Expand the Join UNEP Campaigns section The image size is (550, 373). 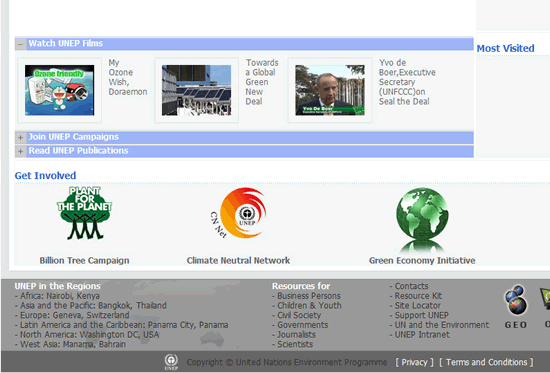click(x=21, y=138)
